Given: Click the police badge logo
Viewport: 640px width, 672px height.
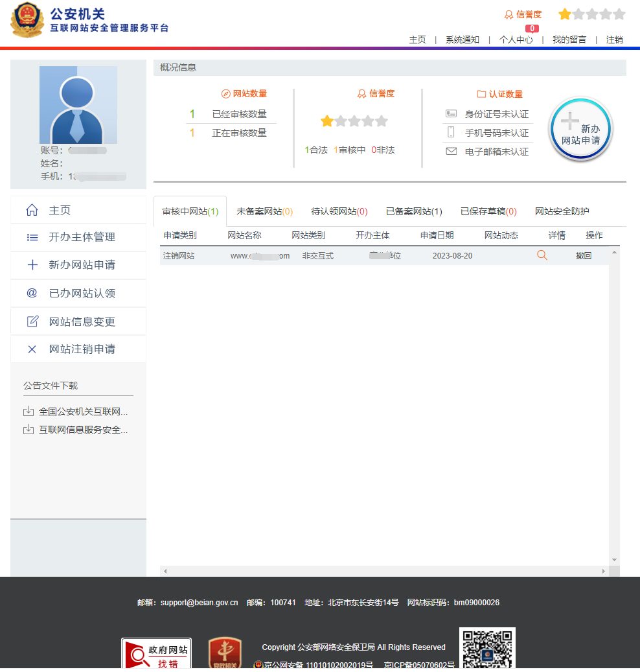Looking at the screenshot, I should point(27,20).
